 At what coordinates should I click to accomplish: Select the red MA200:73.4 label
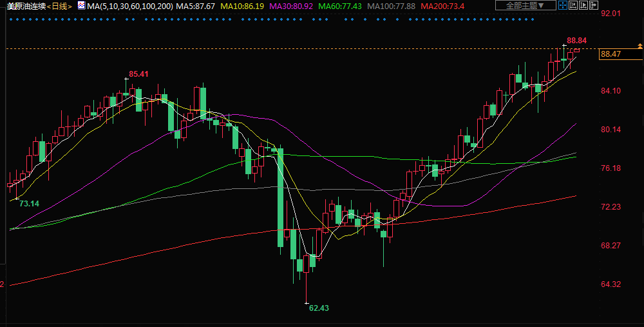443,6
